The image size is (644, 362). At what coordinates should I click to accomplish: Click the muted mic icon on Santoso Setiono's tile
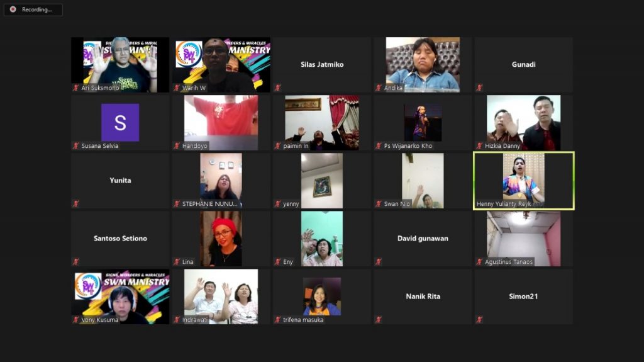[76, 262]
